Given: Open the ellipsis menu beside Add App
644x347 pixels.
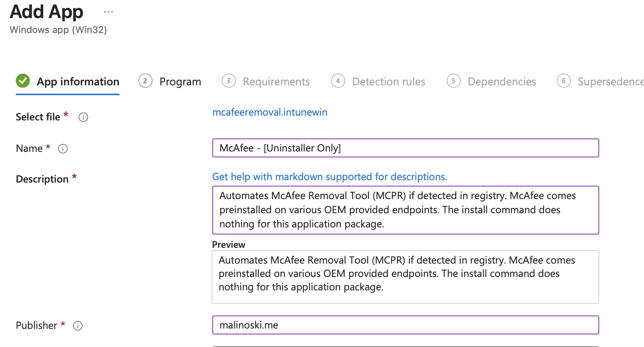Looking at the screenshot, I should pyautogui.click(x=109, y=12).
